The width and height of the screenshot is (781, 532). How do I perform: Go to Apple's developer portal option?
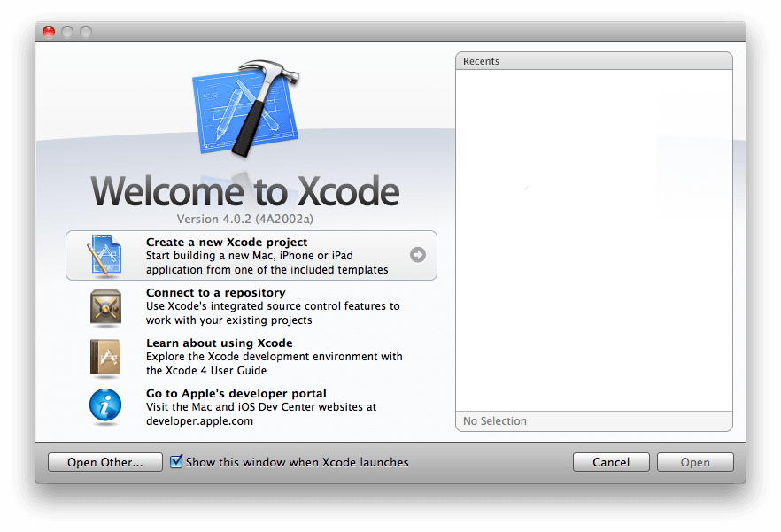tap(251, 407)
